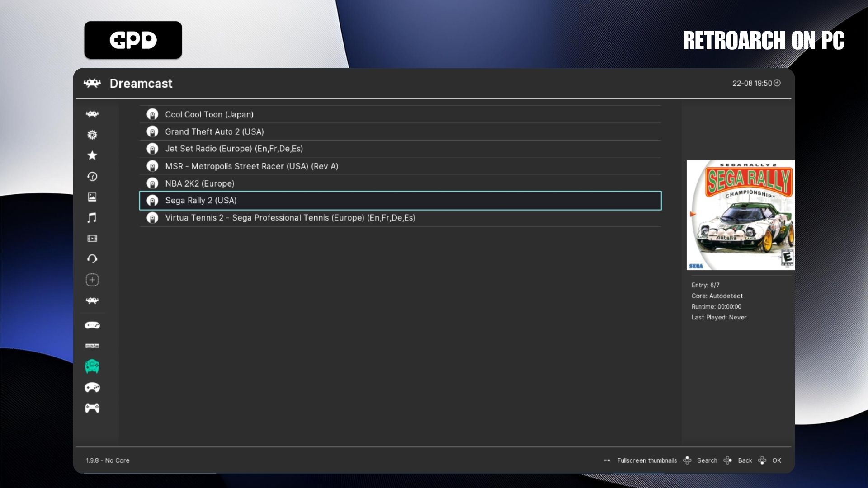868x488 pixels.
Task: Open the Netplay headset tab
Action: [x=92, y=259]
